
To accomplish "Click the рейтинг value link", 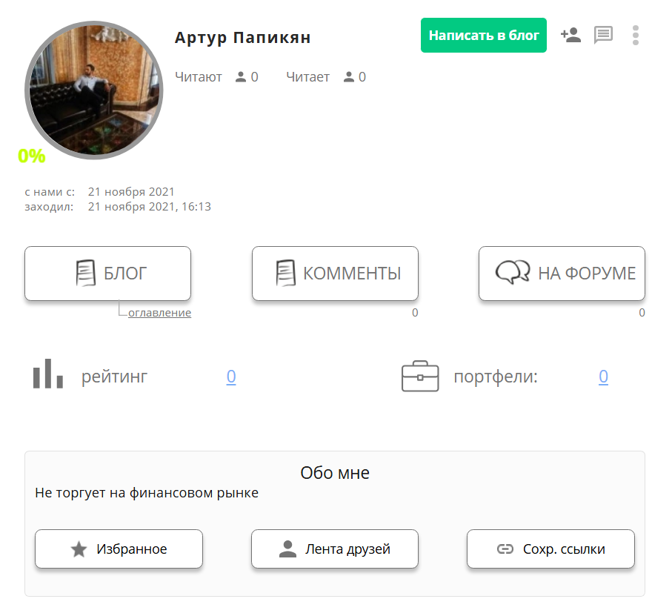I will click(x=231, y=377).
